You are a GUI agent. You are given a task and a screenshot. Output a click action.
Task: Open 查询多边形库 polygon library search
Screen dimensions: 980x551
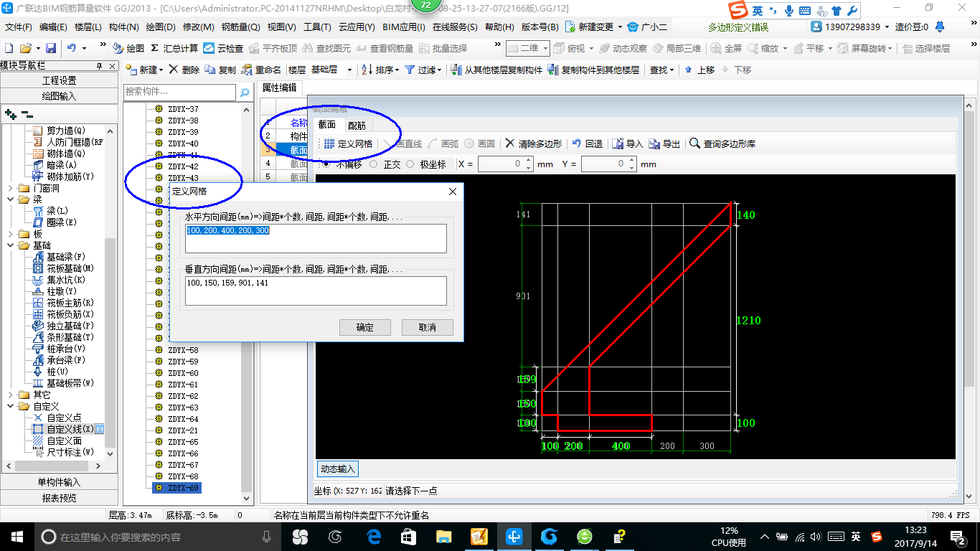722,143
